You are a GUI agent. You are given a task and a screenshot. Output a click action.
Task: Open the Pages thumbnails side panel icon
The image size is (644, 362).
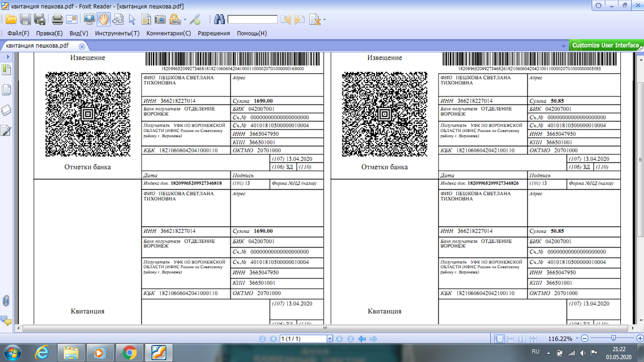point(7,90)
